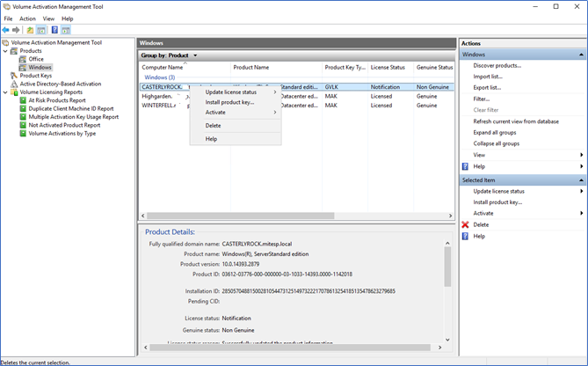Click scroll down arrow in Product Details

[x=447, y=340]
